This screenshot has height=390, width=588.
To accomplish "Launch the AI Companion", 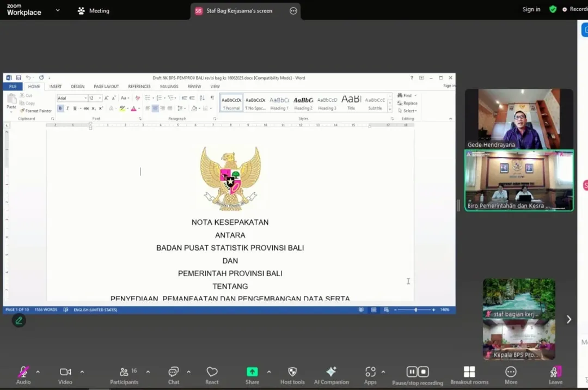I will 331,373.
